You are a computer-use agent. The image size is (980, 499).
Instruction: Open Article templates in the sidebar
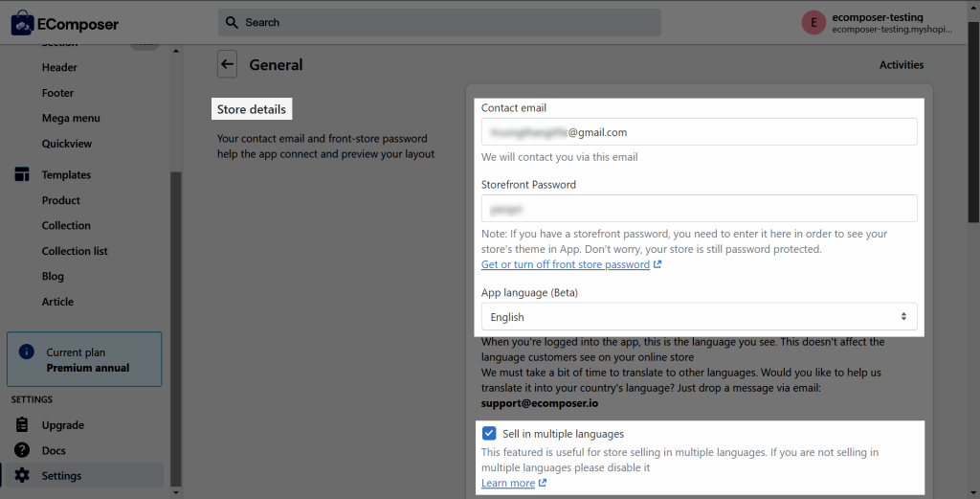(x=57, y=302)
